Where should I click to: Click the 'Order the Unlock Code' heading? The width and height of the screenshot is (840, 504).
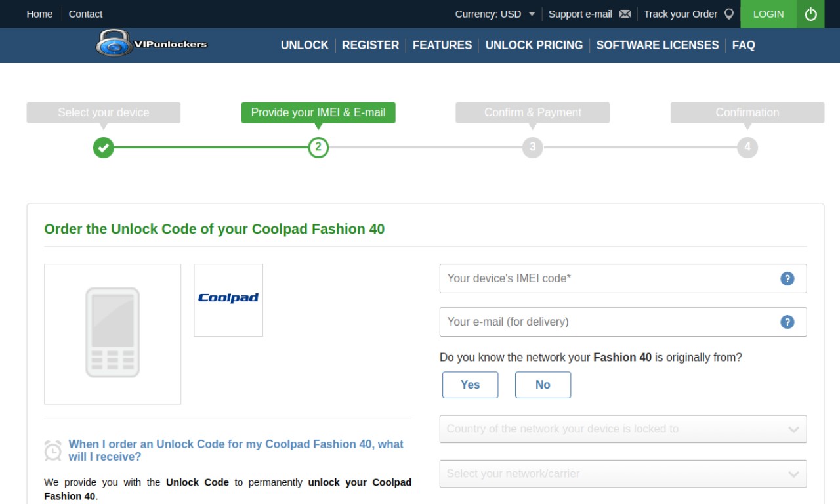[215, 229]
